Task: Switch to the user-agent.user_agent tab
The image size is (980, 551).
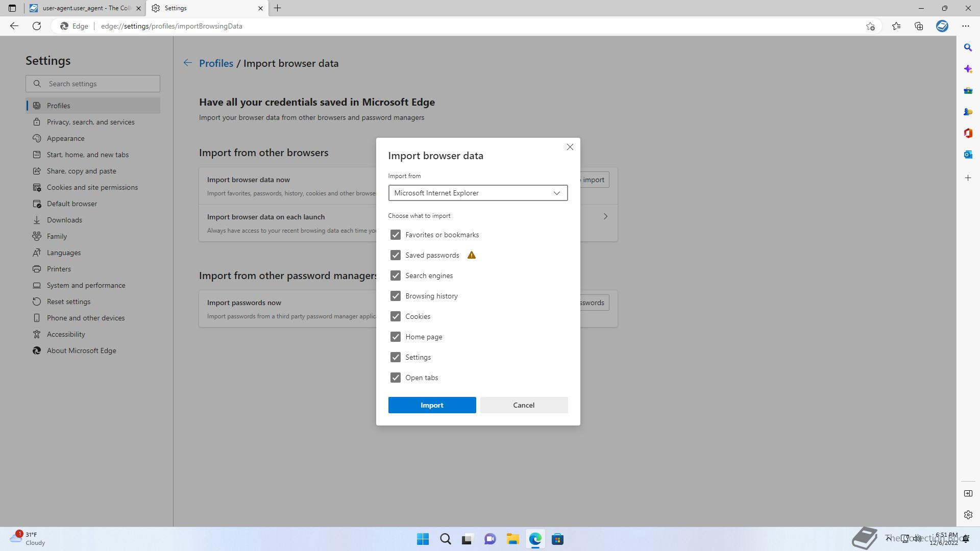Action: (85, 8)
